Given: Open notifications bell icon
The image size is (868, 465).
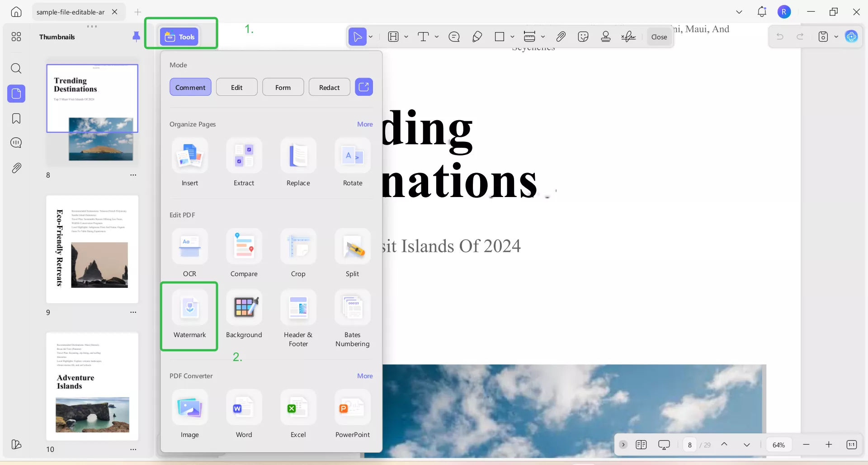Looking at the screenshot, I should coord(762,12).
